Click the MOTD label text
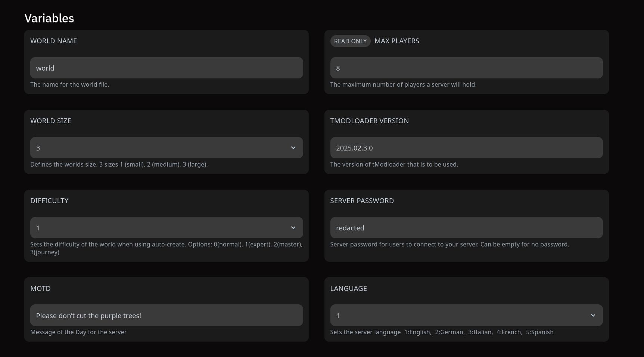644x357 pixels. tap(40, 289)
